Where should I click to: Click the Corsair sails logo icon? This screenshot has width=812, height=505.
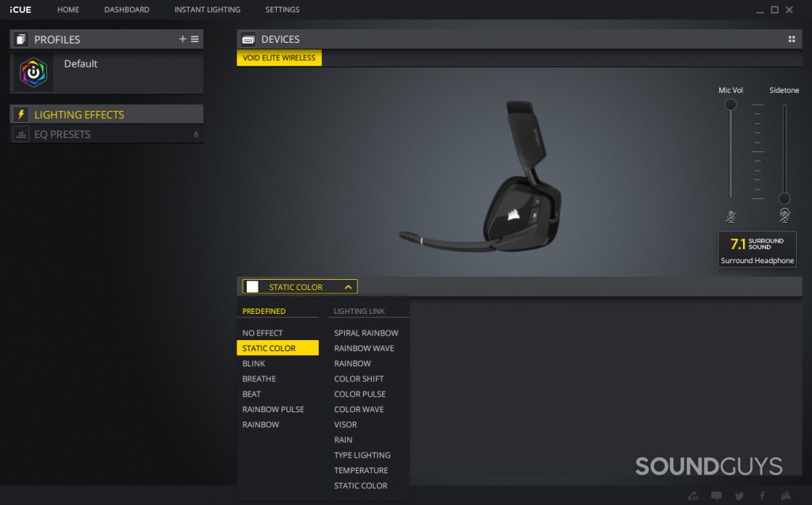785,496
